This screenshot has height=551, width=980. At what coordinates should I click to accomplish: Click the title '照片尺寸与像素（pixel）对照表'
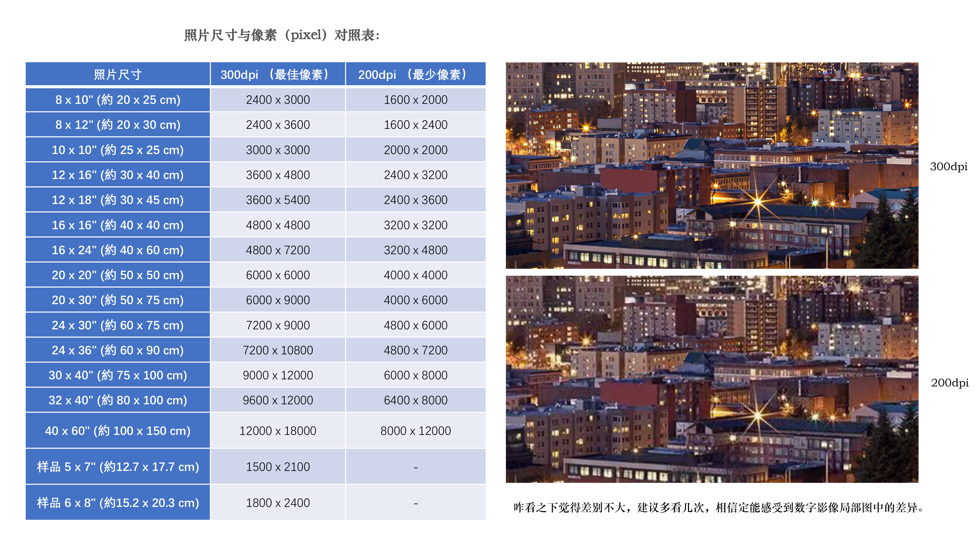282,35
